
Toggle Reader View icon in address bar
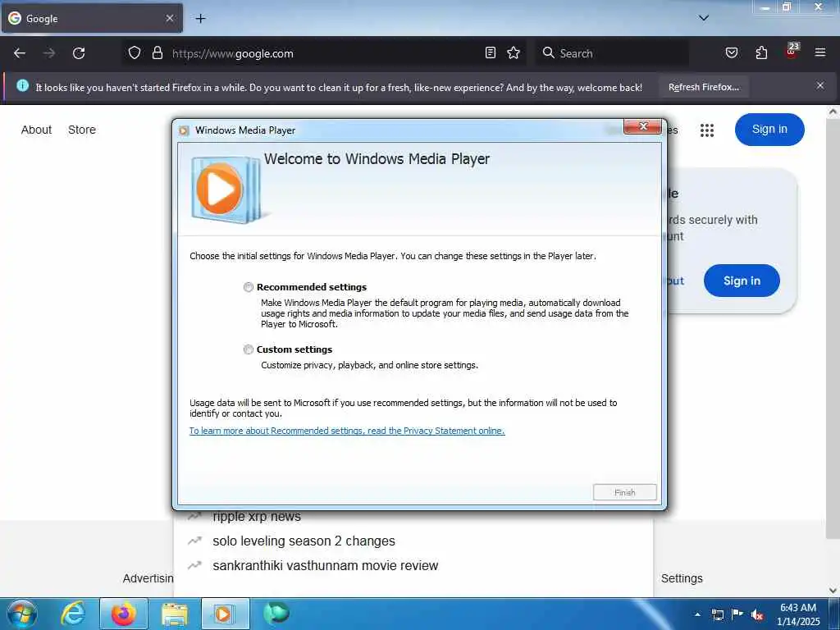491,53
